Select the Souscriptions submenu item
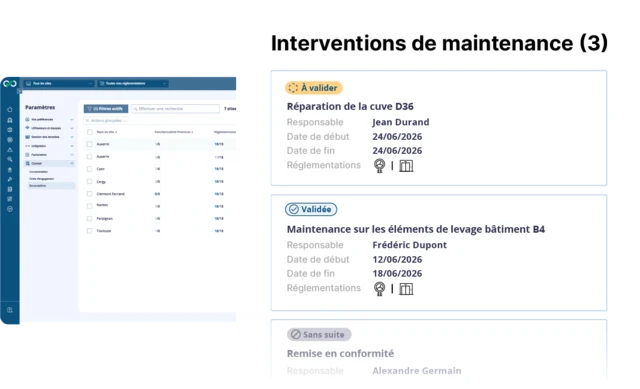Image resolution: width=640 pixels, height=389 pixels. pos(51,186)
